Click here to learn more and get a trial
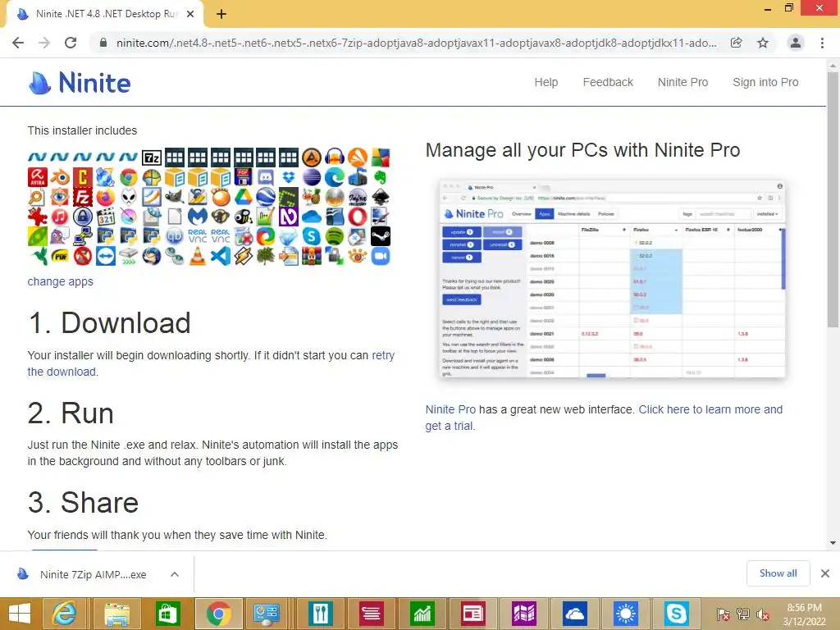 [x=604, y=418]
